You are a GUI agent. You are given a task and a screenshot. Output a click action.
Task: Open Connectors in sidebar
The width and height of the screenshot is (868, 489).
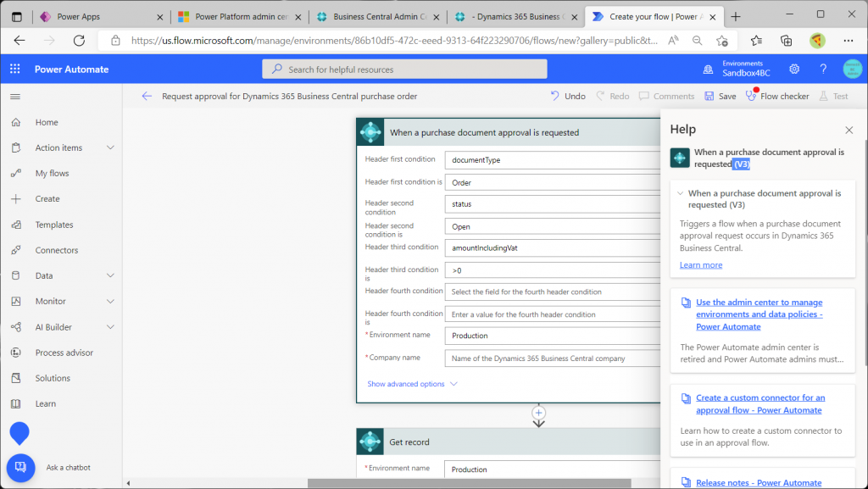(x=57, y=250)
